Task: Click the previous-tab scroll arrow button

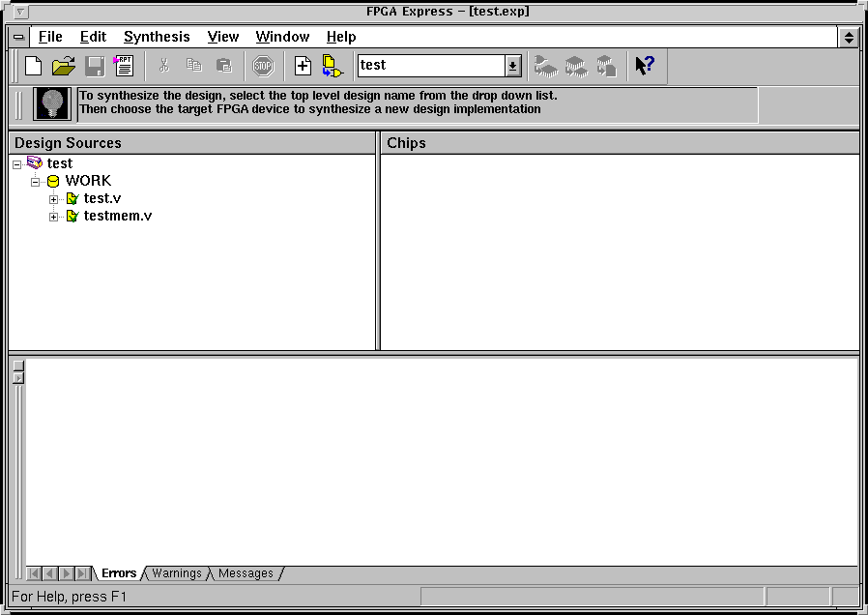Action: coord(50,573)
